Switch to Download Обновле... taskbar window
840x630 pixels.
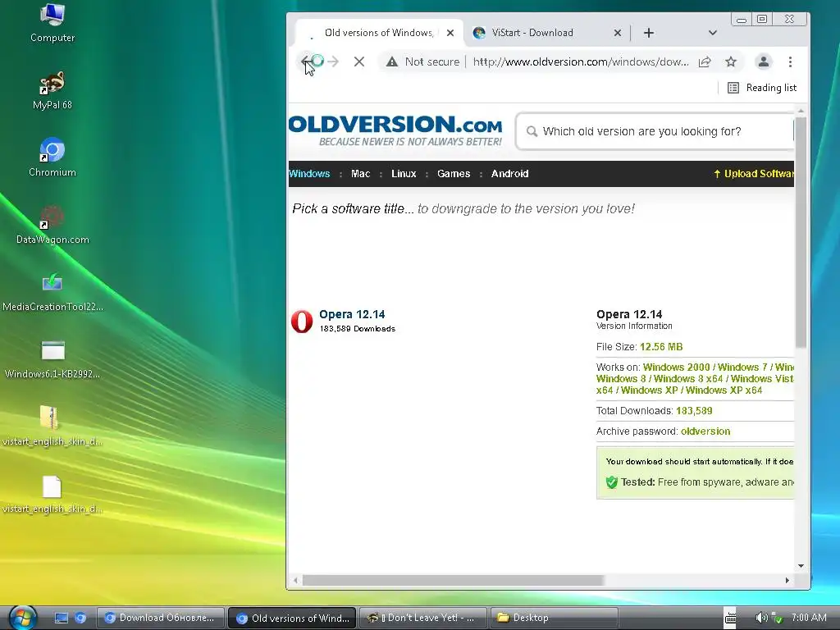click(x=162, y=618)
